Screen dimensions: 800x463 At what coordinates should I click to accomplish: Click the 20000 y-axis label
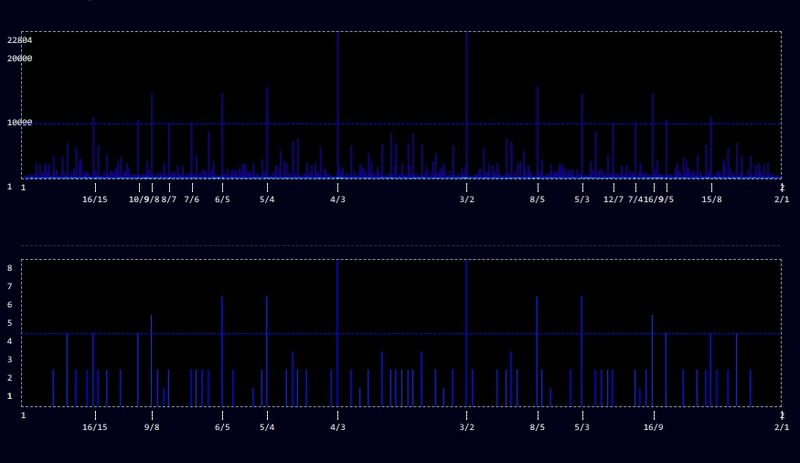(19, 58)
